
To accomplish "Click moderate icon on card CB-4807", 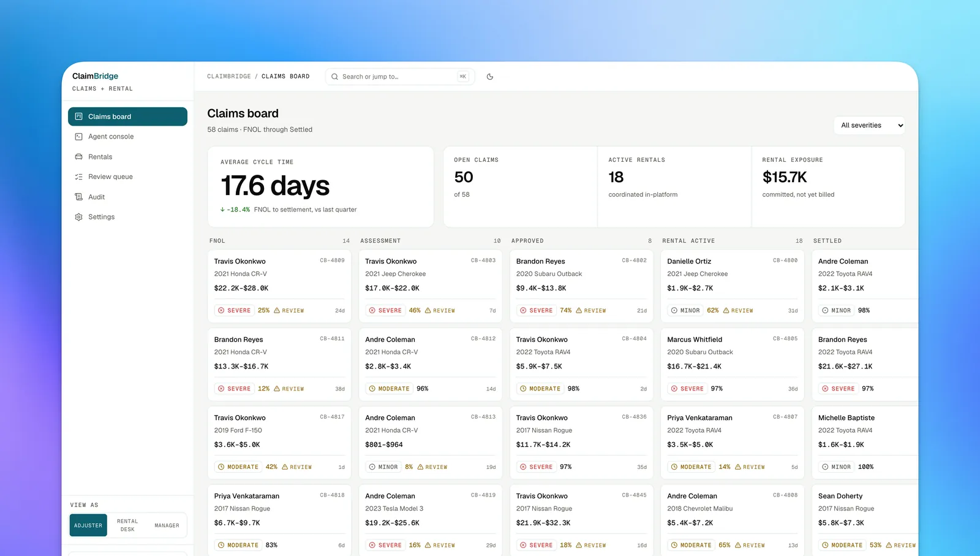I will [x=674, y=467].
